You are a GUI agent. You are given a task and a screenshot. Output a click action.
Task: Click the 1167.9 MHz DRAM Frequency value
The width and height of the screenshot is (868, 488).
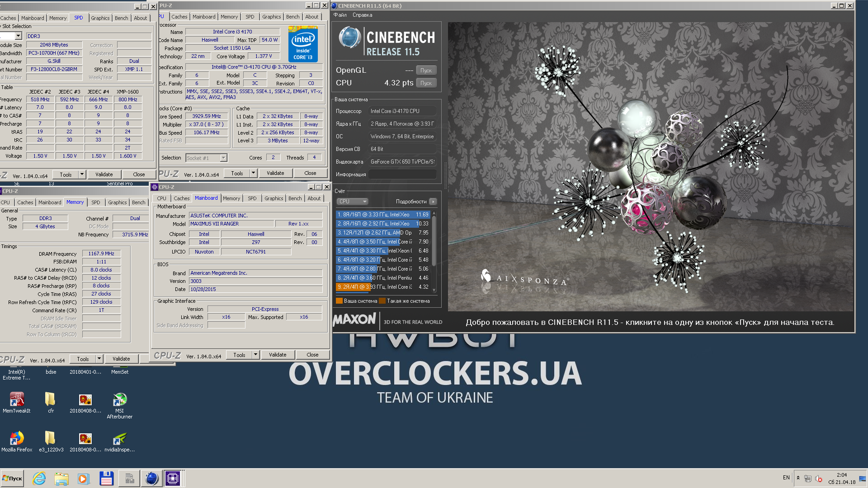[x=101, y=253]
